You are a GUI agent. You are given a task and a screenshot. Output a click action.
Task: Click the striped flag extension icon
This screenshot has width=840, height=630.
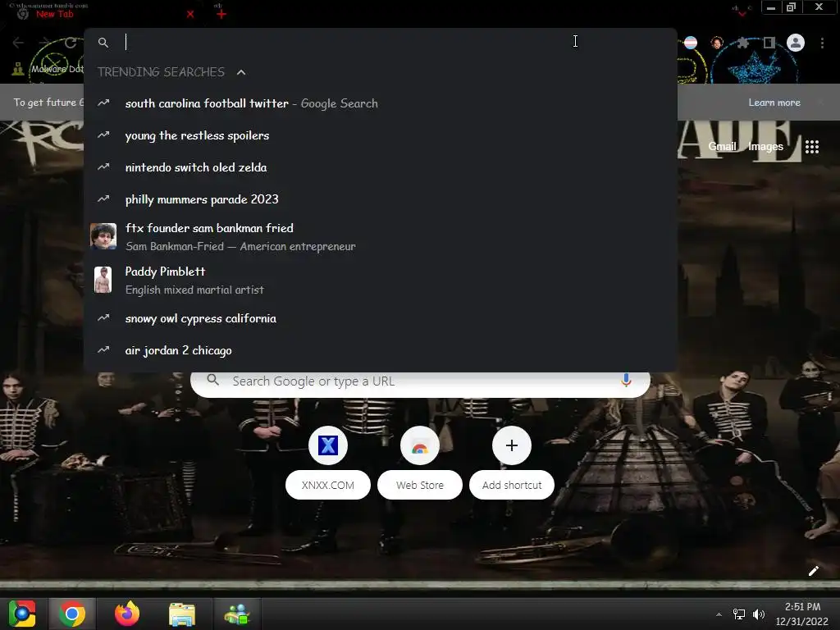(x=691, y=43)
